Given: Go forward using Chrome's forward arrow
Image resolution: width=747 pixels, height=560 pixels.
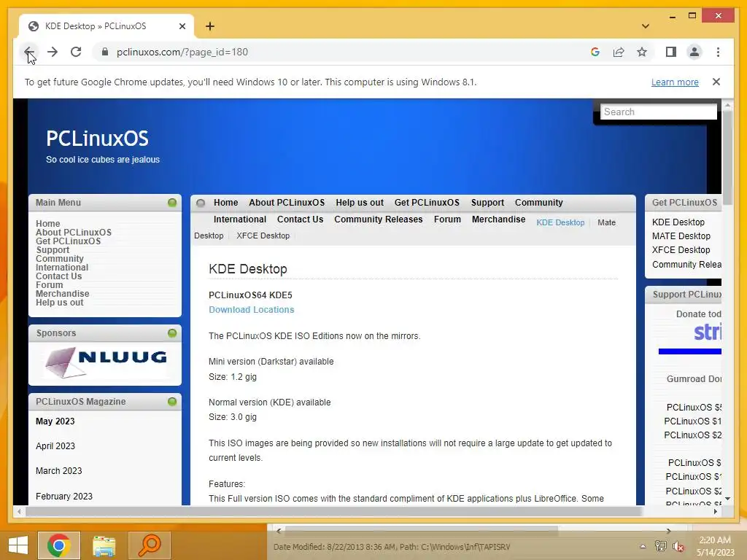Looking at the screenshot, I should [x=53, y=52].
